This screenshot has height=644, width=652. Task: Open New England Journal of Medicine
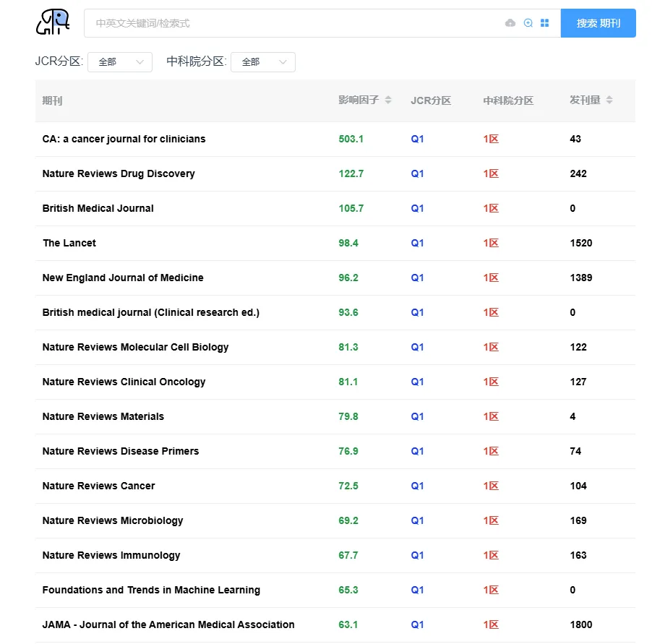[123, 278]
